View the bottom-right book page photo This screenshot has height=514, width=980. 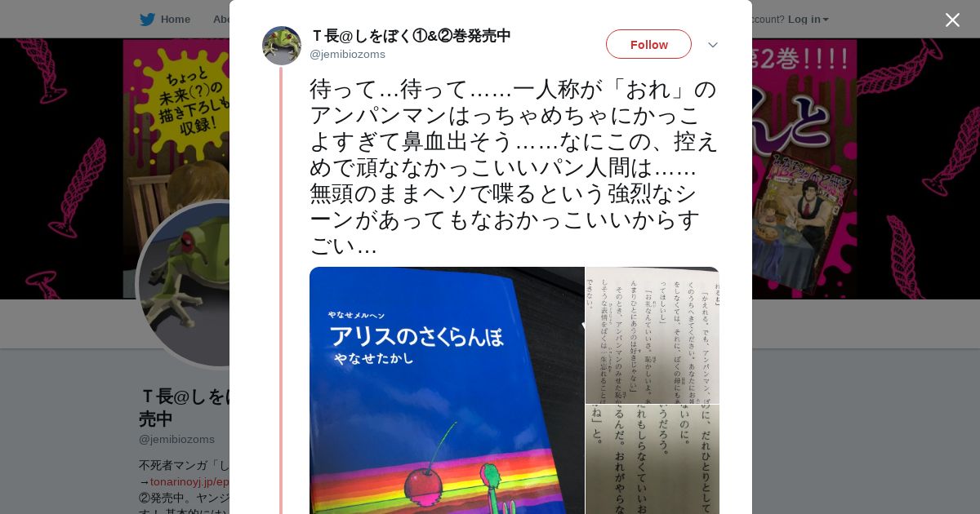coord(653,459)
